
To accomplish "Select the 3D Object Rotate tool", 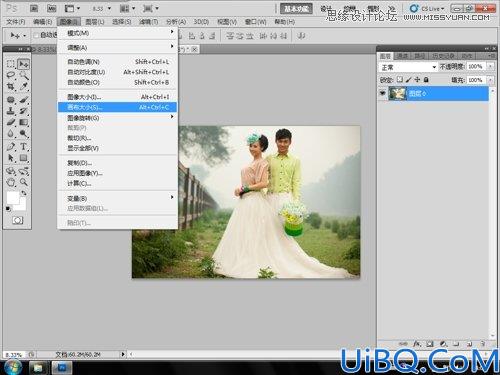I will (x=11, y=171).
